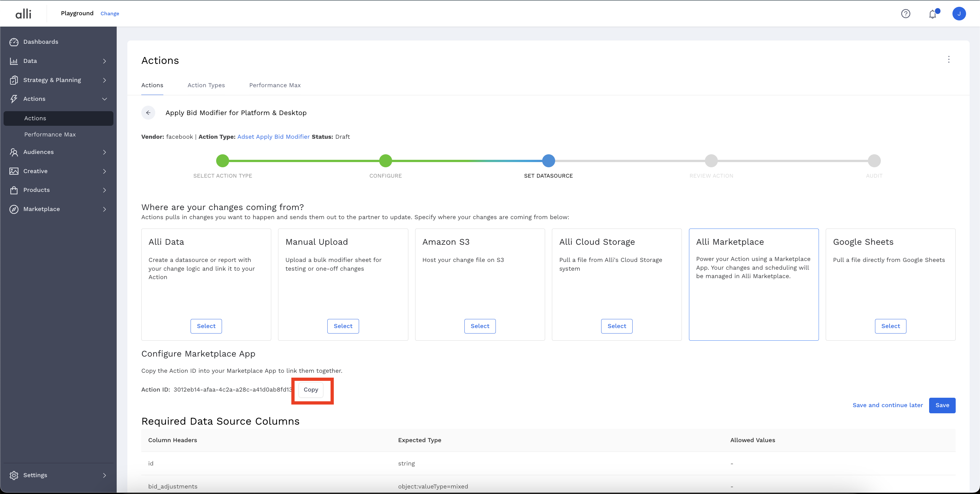980x494 pixels.
Task: Click the back arrow beside action title
Action: (148, 113)
